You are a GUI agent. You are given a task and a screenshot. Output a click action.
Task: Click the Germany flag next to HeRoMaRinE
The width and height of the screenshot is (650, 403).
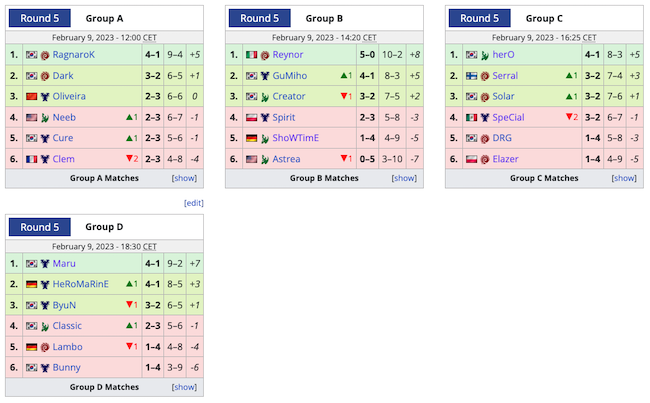point(32,285)
